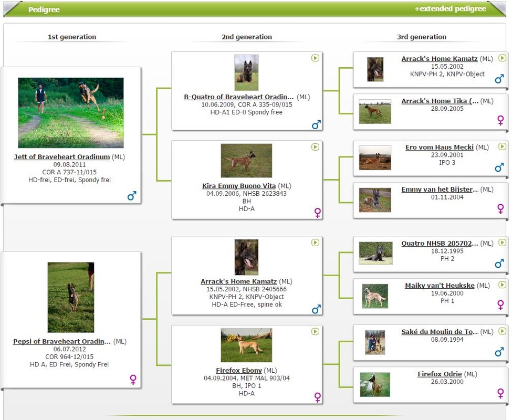Click the play icon on B-Quatro card
The image size is (523, 420).
[x=315, y=58]
